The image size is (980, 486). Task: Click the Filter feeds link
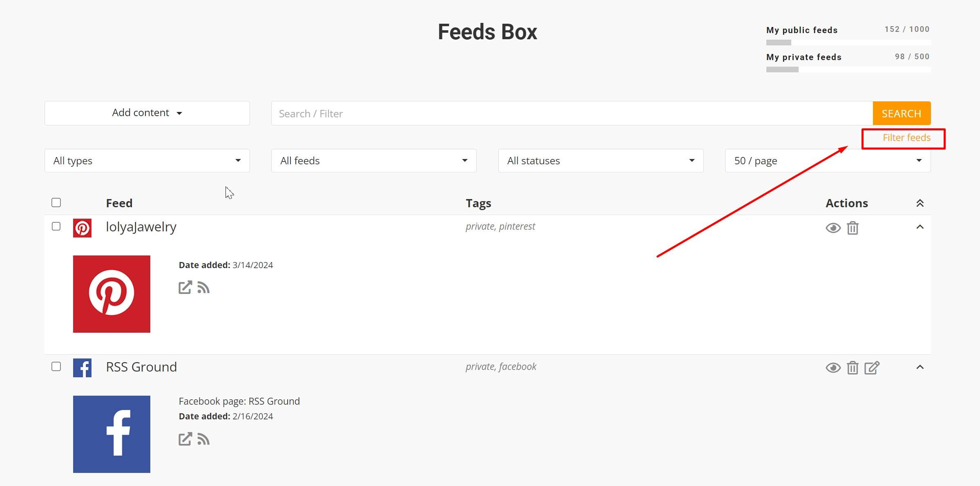(x=906, y=138)
